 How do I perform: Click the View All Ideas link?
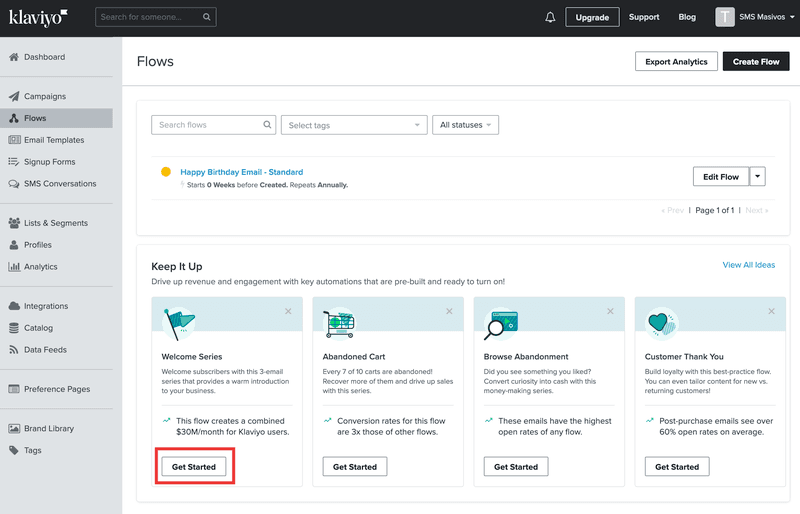tap(748, 265)
